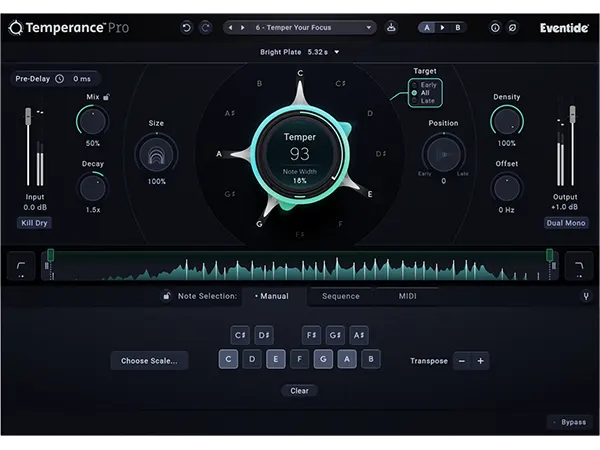Click the Size knob arch icon
This screenshot has height=450, width=600.
coord(157,154)
